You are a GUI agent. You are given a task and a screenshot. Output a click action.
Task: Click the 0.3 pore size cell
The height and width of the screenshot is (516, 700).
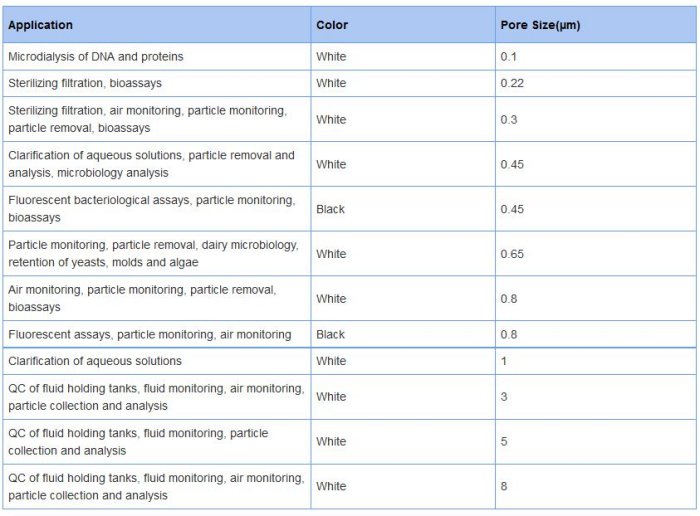[509, 119]
